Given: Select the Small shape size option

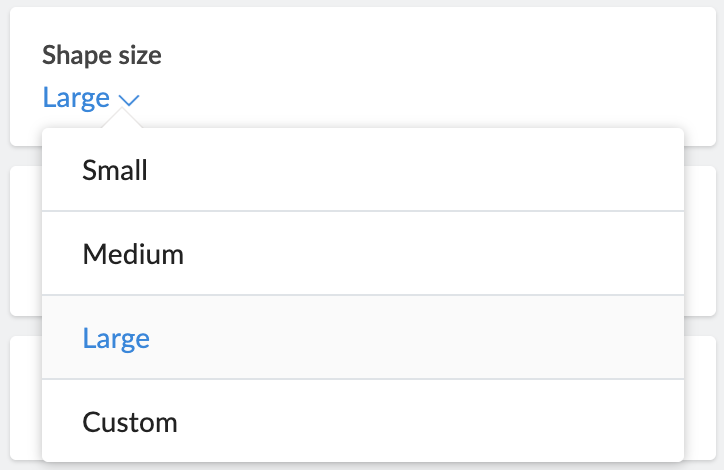Looking at the screenshot, I should 115,170.
